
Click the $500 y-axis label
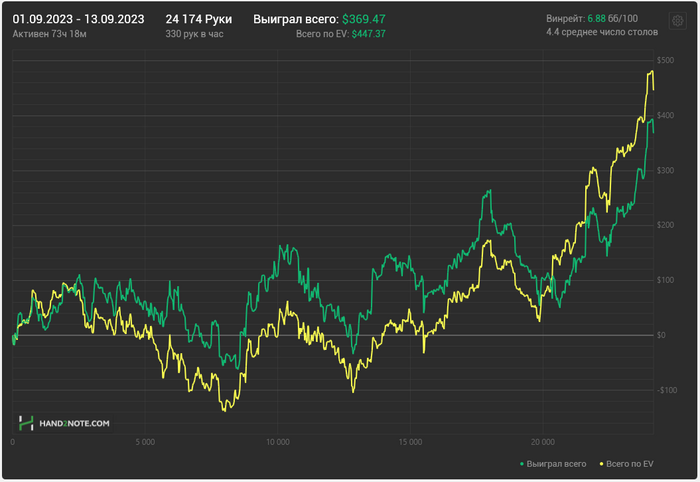(x=665, y=60)
